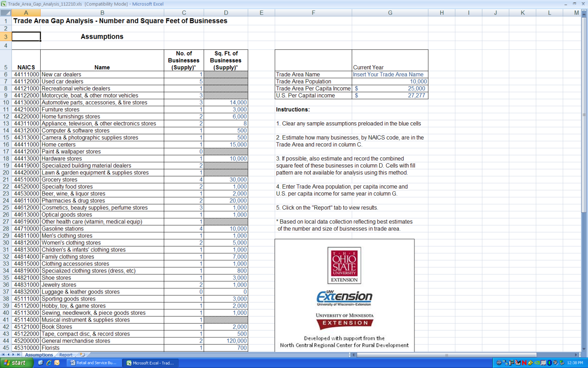Click the Insert Your Trade Area Name cell
The width and height of the screenshot is (588, 368).
[390, 75]
